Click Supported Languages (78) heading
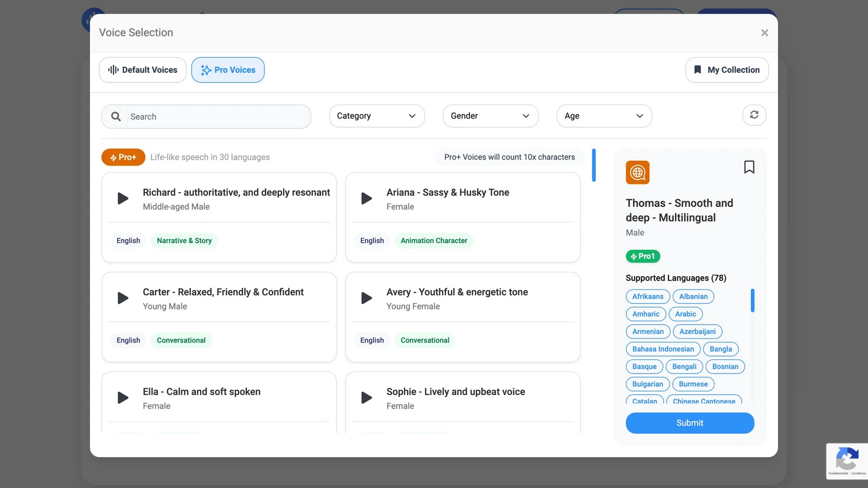The height and width of the screenshot is (488, 868). pos(676,278)
